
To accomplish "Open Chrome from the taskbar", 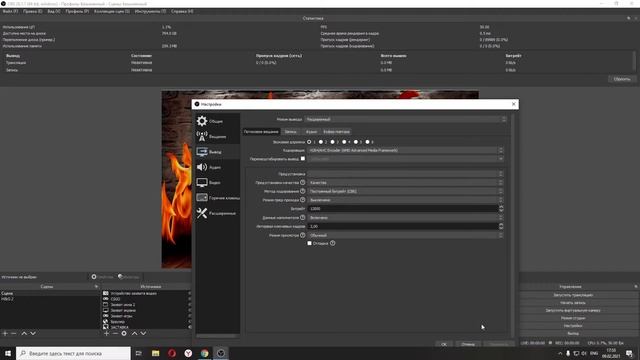I will tap(204, 353).
